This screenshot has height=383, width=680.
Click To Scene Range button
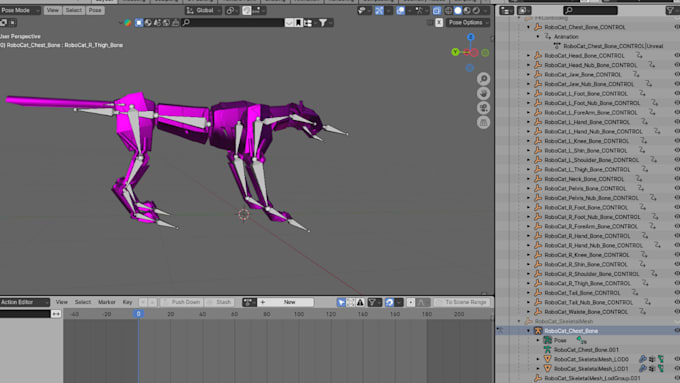[462, 302]
